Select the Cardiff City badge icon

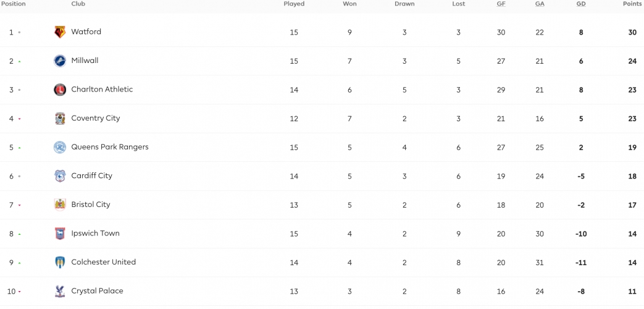(x=60, y=176)
